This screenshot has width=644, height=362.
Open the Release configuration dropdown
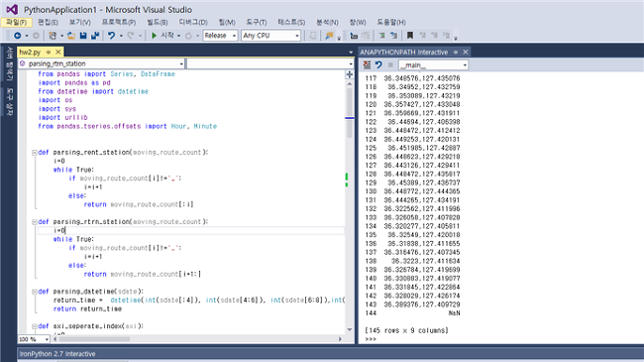click(221, 36)
